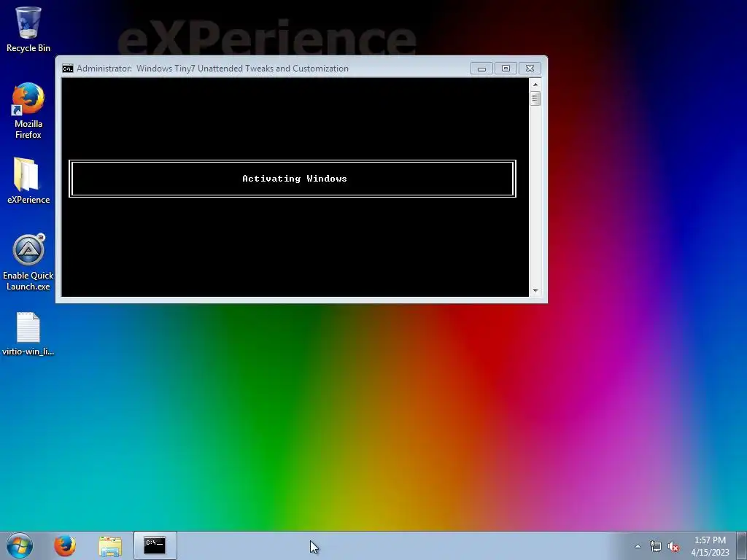Select the virtio-win text file icon
Screen dimensions: 747x560
coord(28,334)
